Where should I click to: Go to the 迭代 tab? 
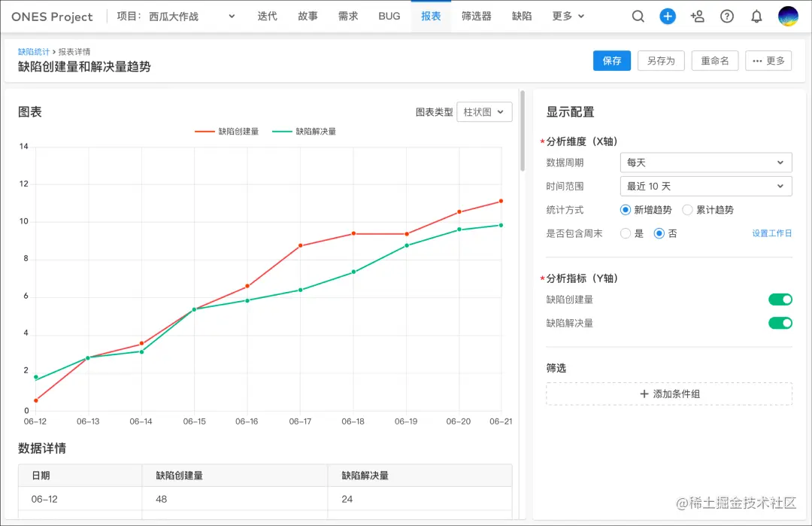[x=267, y=17]
